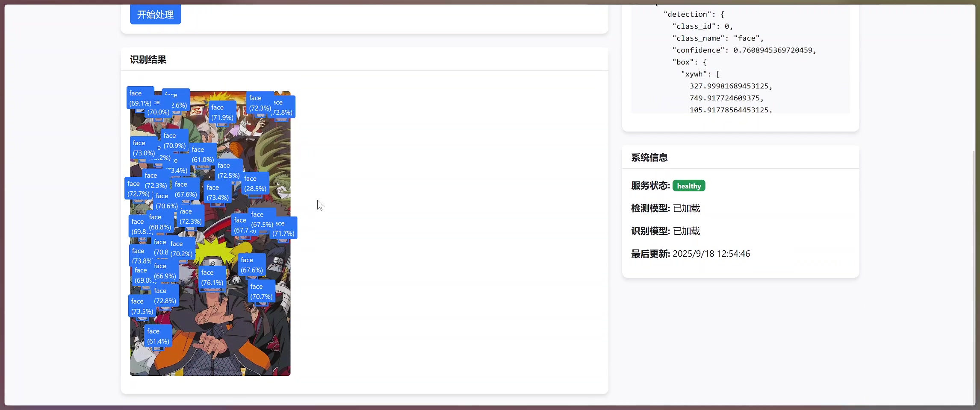Click the 识别结果 section heading
Image resolution: width=980 pixels, height=410 pixels.
point(148,60)
